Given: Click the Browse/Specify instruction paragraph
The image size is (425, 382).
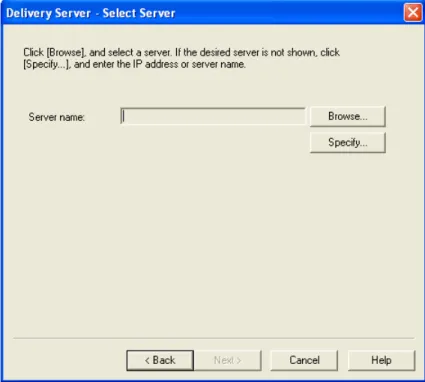Looking at the screenshot, I should pyautogui.click(x=182, y=58).
